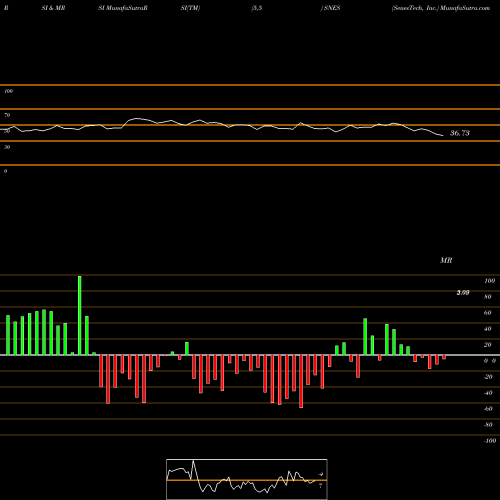Click the 3.09 value under MR

(x=463, y=293)
